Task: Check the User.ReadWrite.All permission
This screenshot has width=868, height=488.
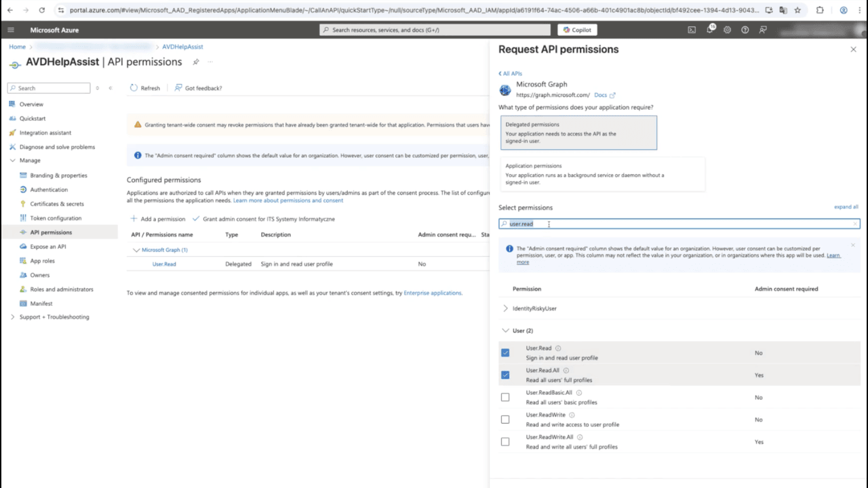Action: (505, 442)
